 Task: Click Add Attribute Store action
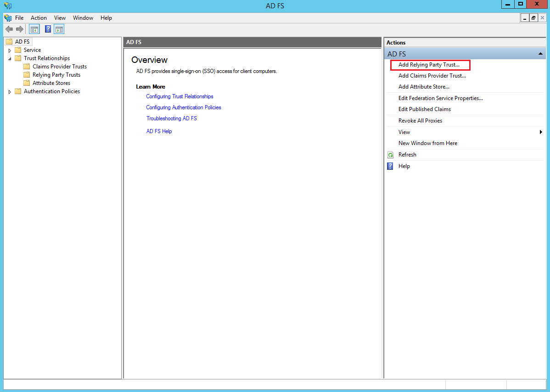click(424, 87)
